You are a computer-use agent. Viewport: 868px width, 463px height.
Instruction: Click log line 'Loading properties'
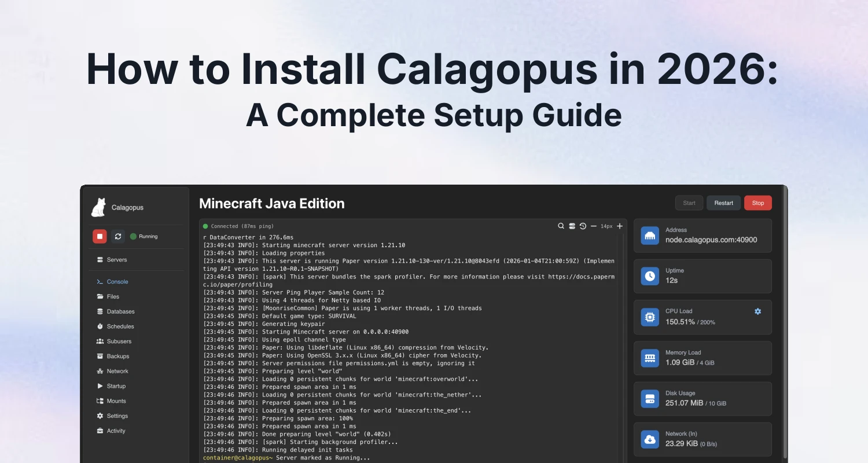[x=264, y=253]
